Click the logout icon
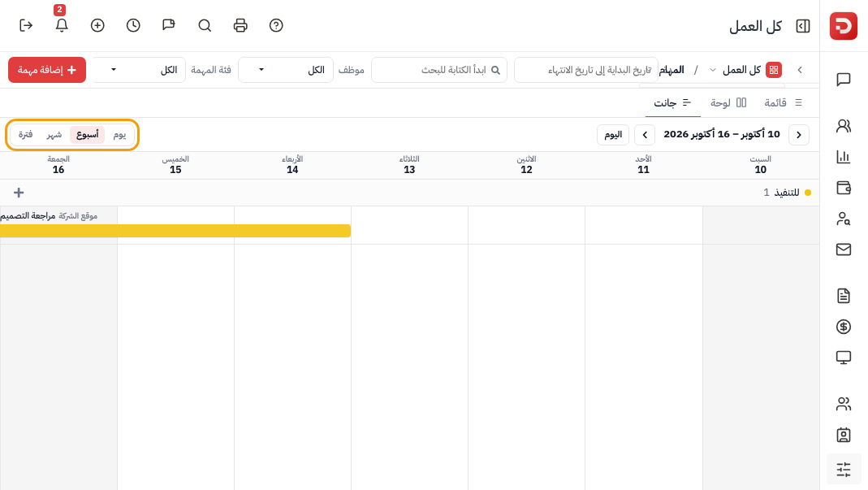868x490 pixels. tap(26, 25)
